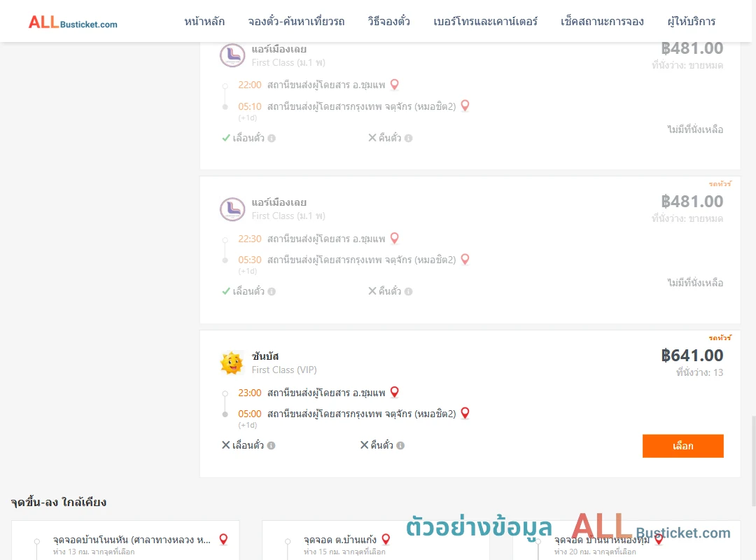Click ห่าง 15 กม. จากจุดที่เลือก distance text
The image size is (756, 560).
click(x=344, y=552)
